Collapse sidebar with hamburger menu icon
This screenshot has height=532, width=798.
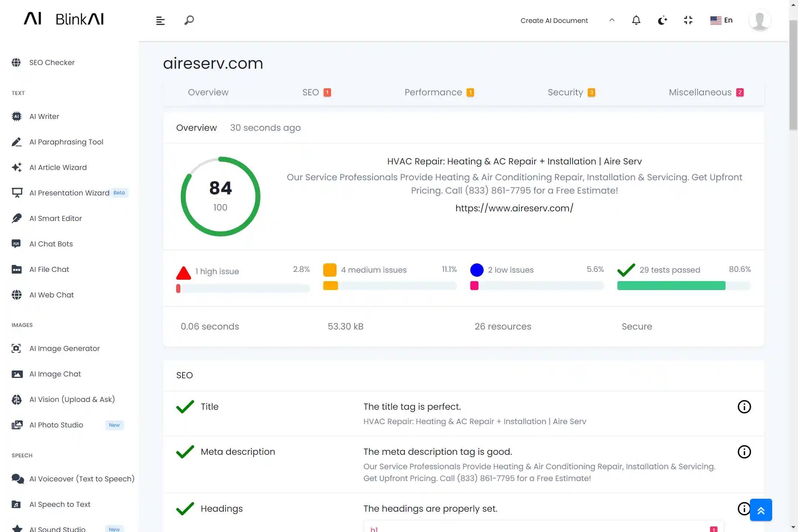160,21
